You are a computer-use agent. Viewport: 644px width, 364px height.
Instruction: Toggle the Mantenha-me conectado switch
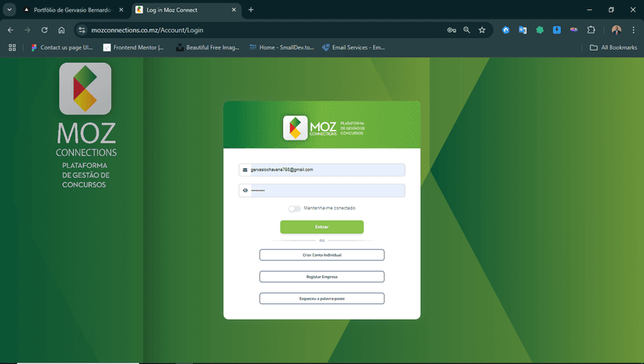click(x=295, y=208)
